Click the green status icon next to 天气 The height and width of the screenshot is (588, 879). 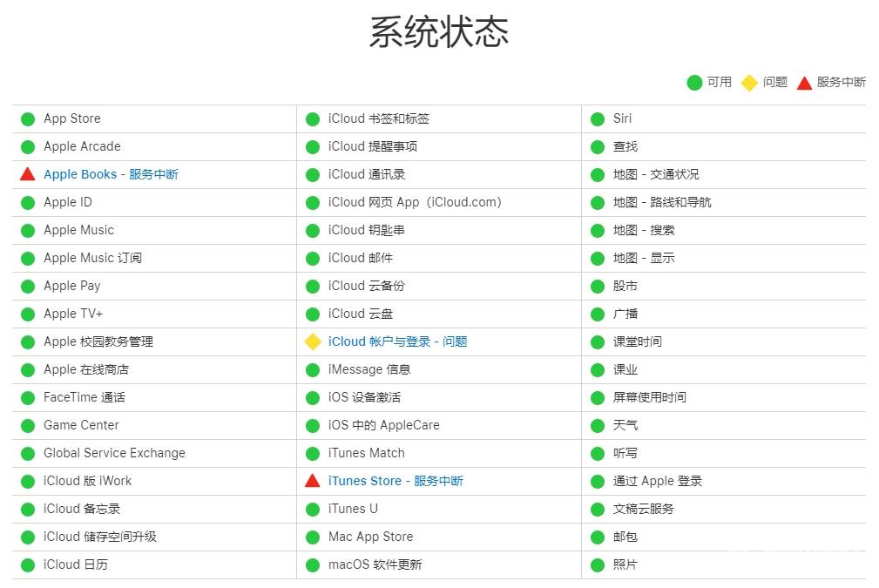597,425
